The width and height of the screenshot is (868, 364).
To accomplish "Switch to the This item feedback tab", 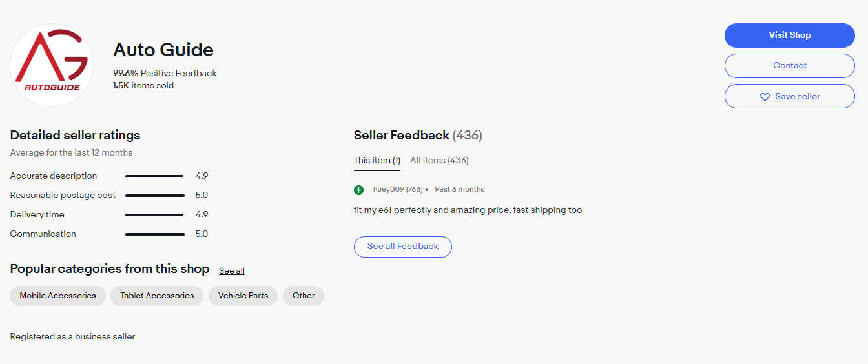I will (377, 161).
